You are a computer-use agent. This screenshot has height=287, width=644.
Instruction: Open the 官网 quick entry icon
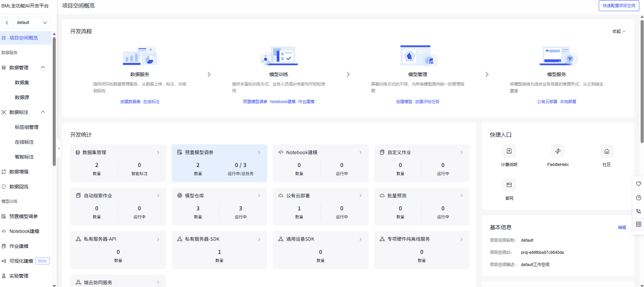(509, 185)
